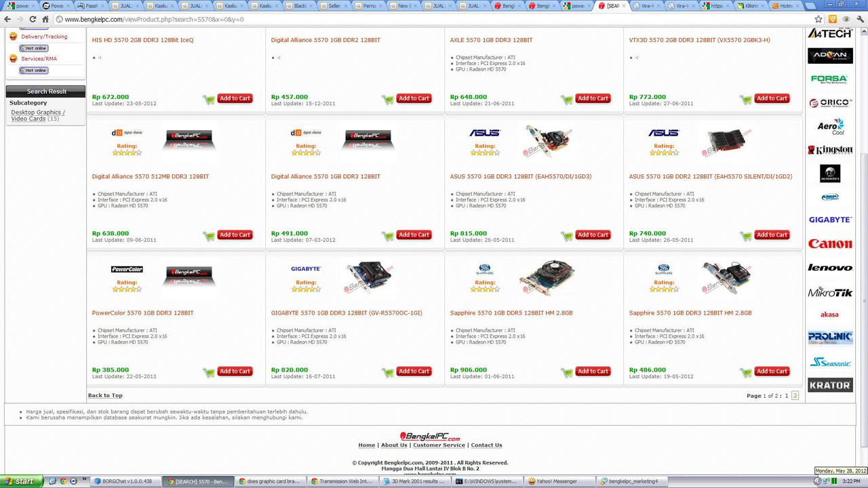This screenshot has width=868, height=488.
Task: Open the PROLINK brand logo
Action: coord(830,338)
